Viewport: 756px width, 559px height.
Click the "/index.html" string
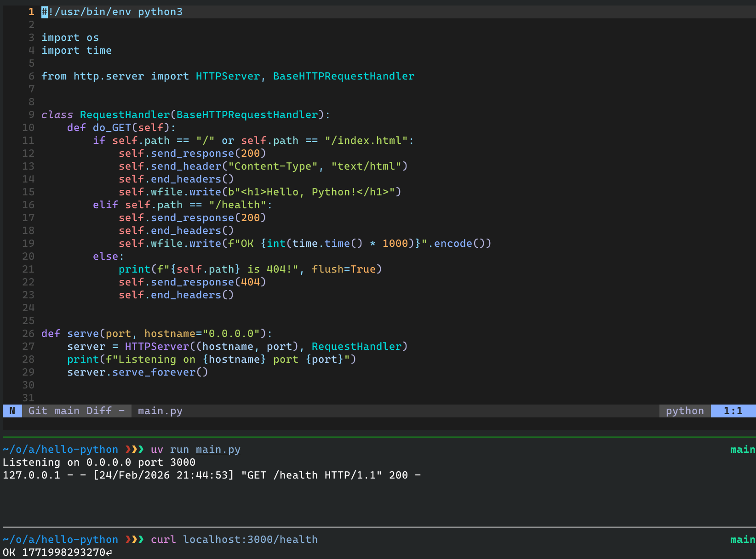click(366, 141)
